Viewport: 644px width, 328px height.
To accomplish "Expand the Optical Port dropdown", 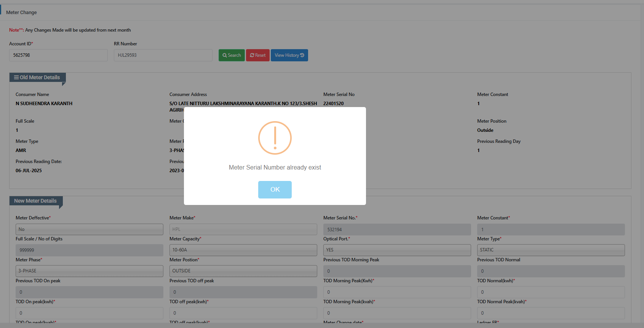I will click(x=397, y=250).
